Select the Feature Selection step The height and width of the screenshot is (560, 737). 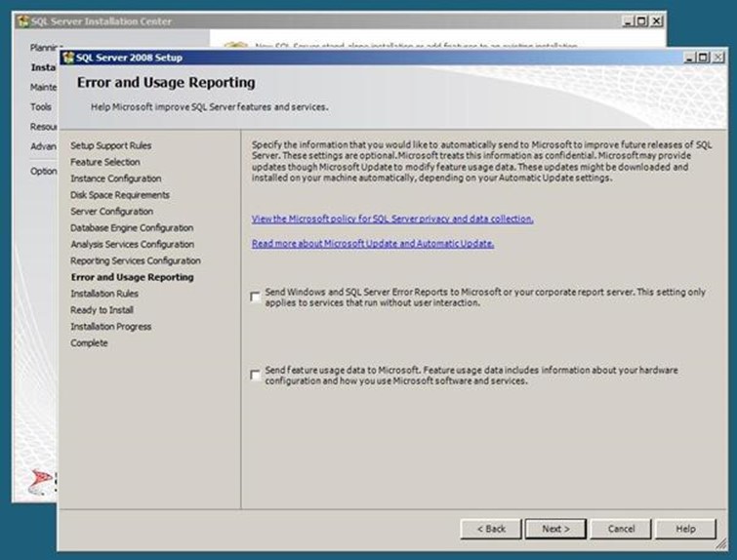click(x=105, y=162)
